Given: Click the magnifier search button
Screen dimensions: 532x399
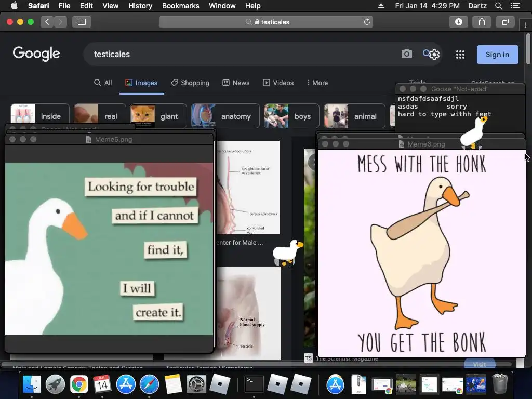Looking at the screenshot, I should [x=426, y=53].
